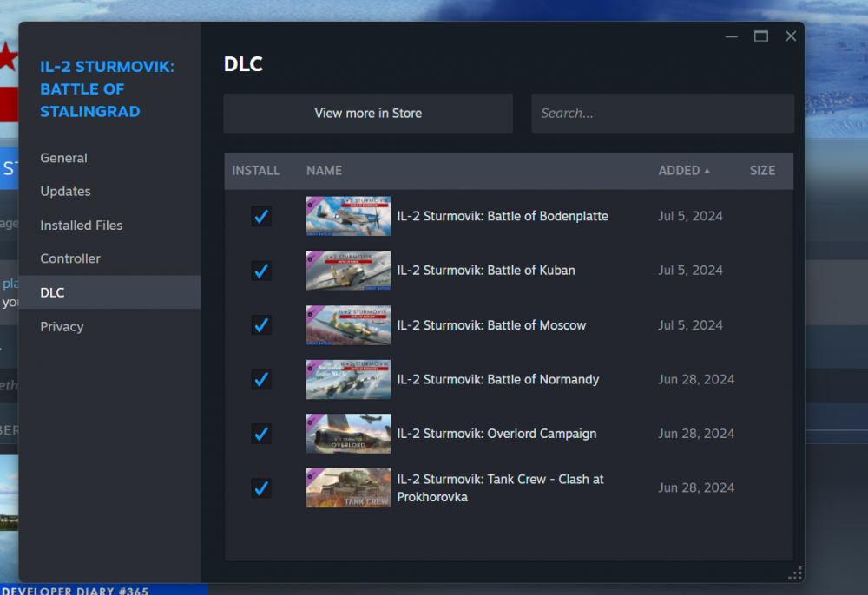Click View more in Store
This screenshot has height=595, width=868.
367,113
